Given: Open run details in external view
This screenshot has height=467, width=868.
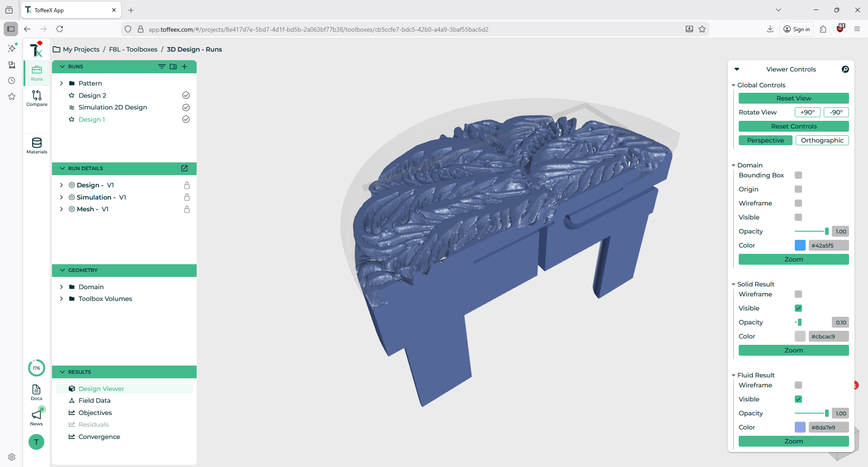Looking at the screenshot, I should (x=184, y=168).
